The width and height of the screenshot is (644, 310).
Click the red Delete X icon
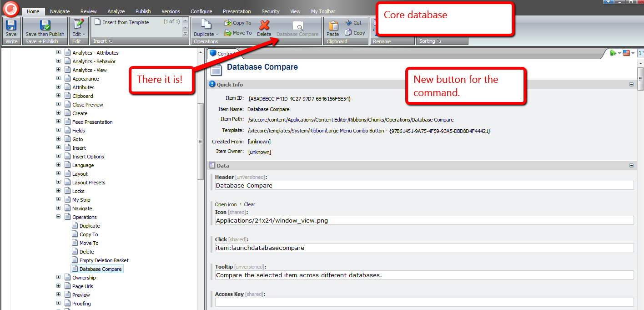(264, 25)
